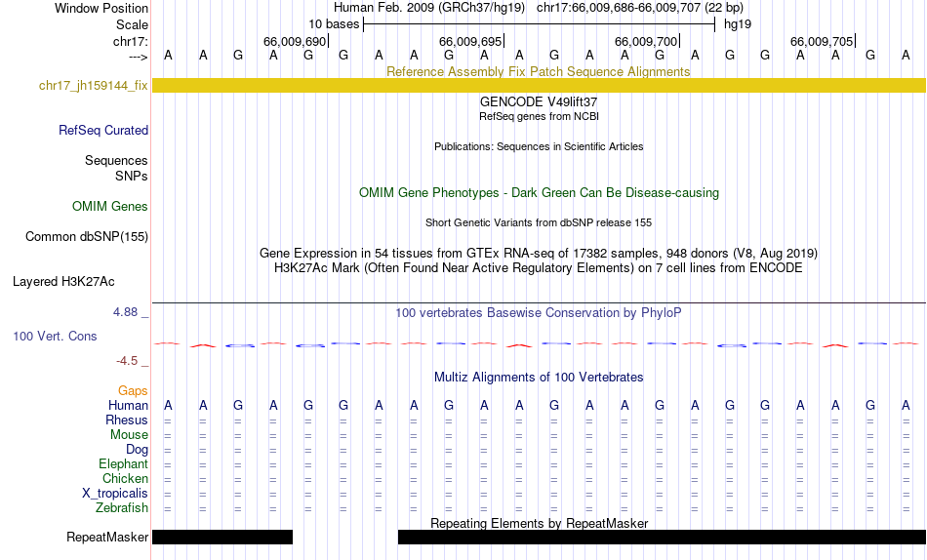927x560 pixels.
Task: Click the Gaps label in Multiz track
Action: click(x=133, y=390)
